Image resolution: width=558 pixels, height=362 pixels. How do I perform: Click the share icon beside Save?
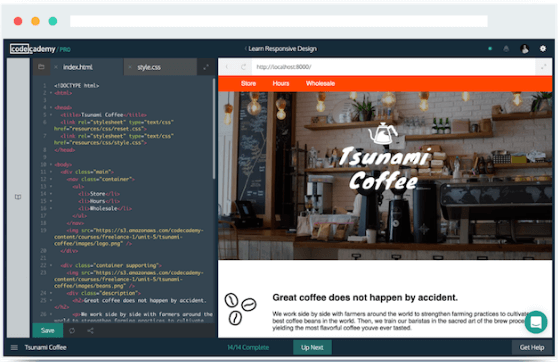click(x=90, y=331)
